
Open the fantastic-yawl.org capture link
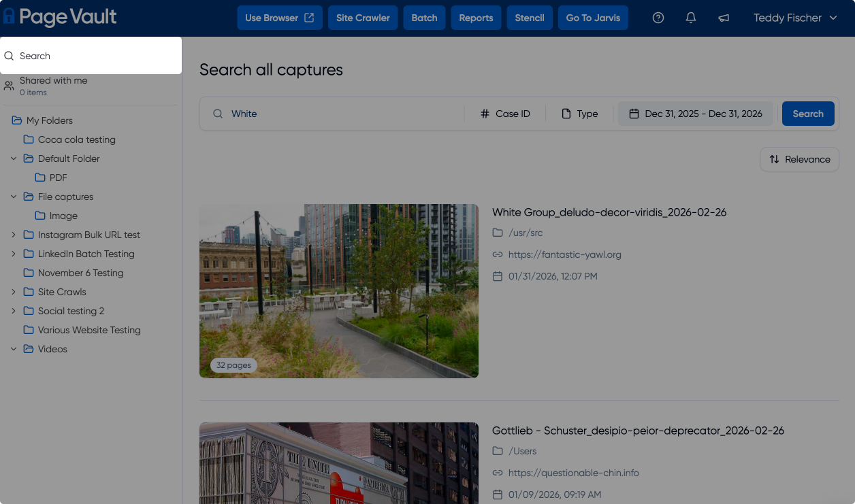[564, 254]
